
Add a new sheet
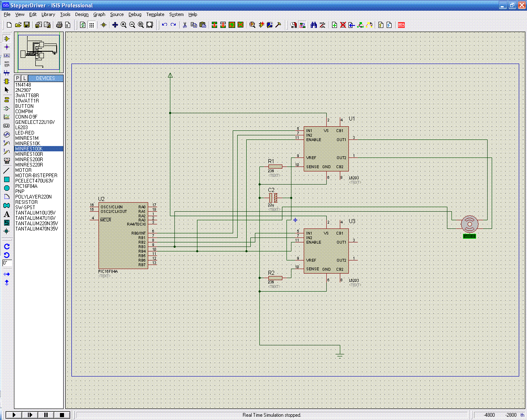click(x=335, y=25)
